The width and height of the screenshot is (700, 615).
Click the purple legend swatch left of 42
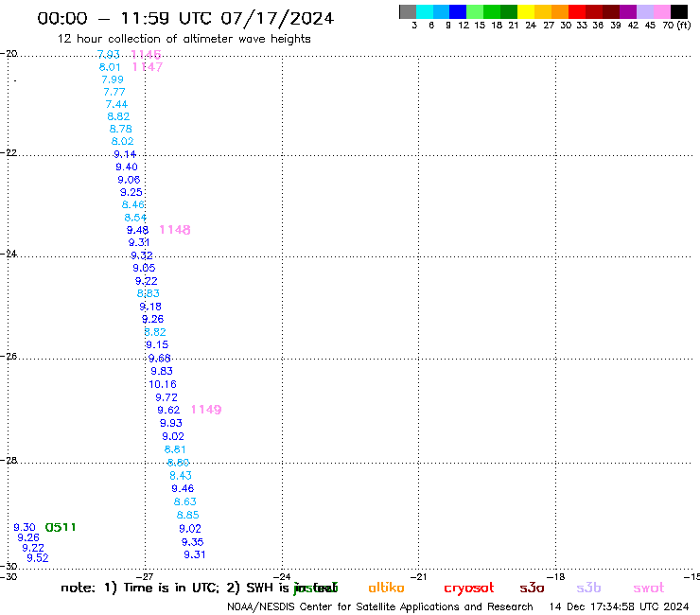(628, 11)
